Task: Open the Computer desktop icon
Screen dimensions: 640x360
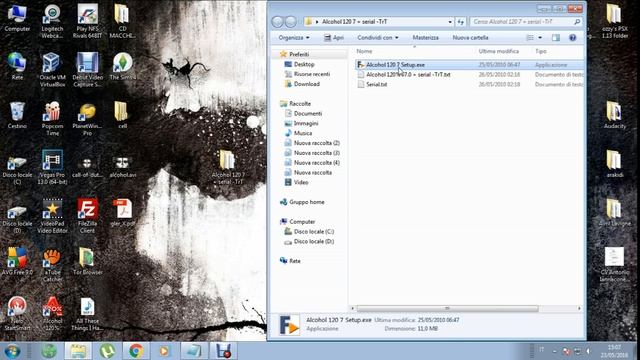Action: coord(17,18)
